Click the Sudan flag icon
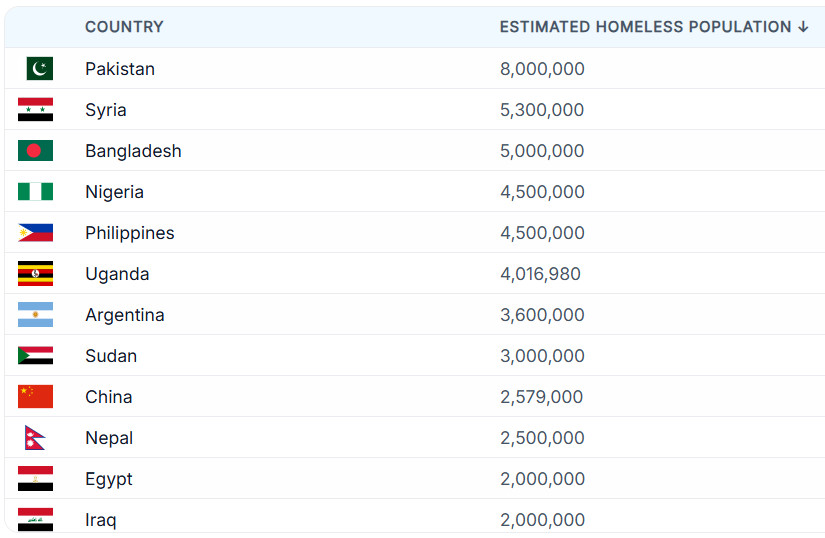825x538 pixels. (x=35, y=356)
